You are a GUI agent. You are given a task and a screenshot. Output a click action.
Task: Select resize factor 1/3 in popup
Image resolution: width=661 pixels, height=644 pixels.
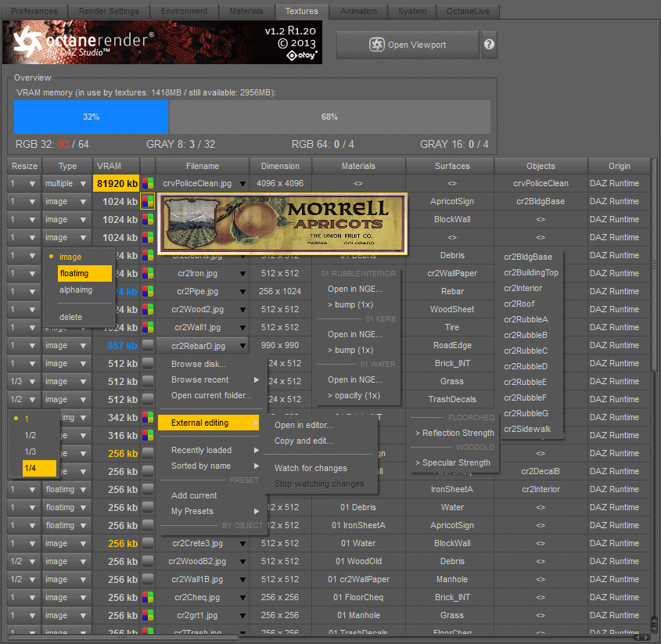tap(31, 452)
